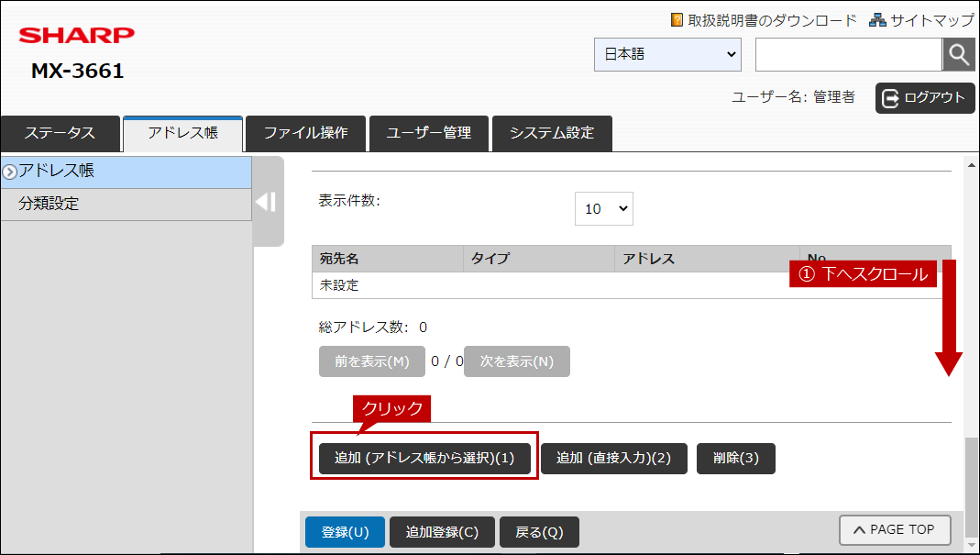
Task: Change 表示件数 dropdown value 10
Action: click(x=604, y=209)
